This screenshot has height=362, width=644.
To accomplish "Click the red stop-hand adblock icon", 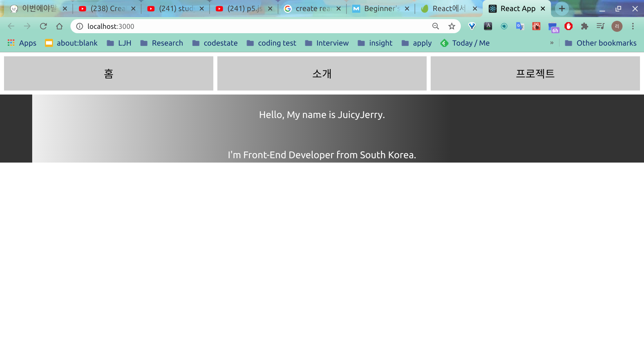I will 569,26.
